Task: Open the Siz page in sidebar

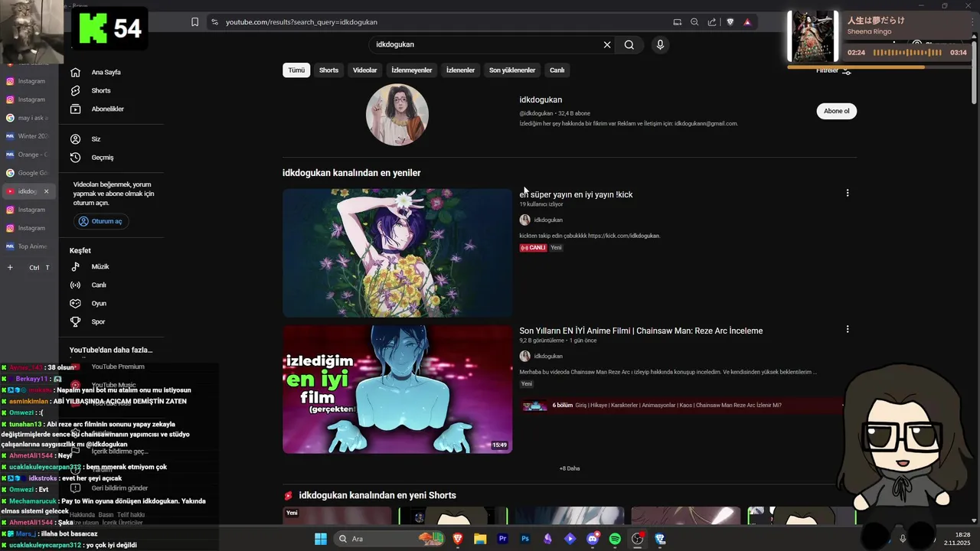Action: click(x=96, y=139)
